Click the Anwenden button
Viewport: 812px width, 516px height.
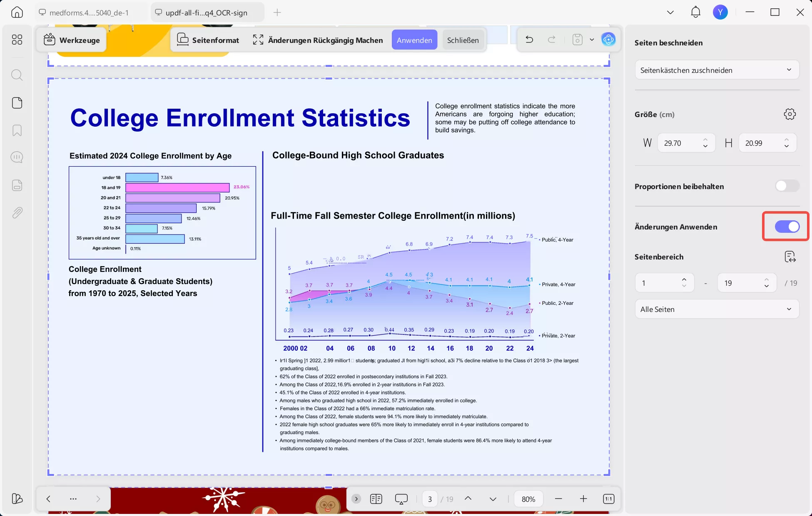tap(414, 40)
